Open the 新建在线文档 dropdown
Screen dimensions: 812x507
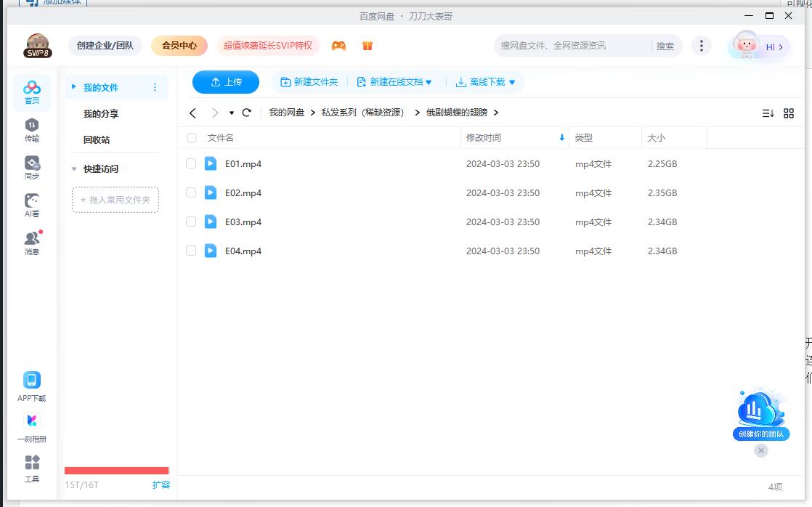point(394,81)
